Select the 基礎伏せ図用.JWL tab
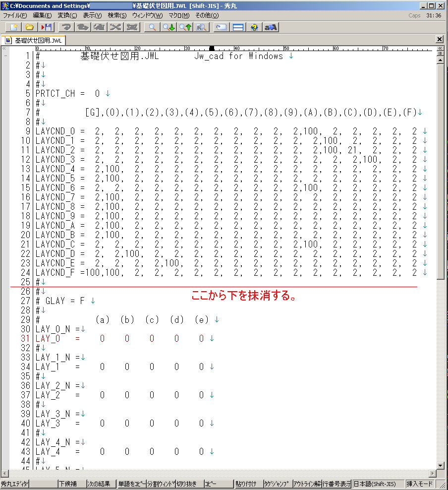448x490 pixels. tap(34, 40)
